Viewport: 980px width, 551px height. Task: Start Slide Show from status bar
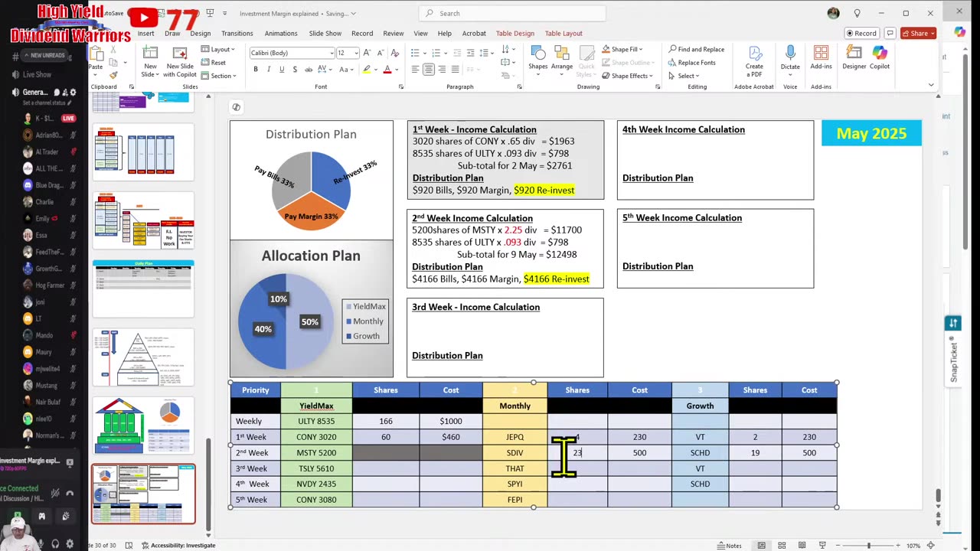click(x=822, y=546)
